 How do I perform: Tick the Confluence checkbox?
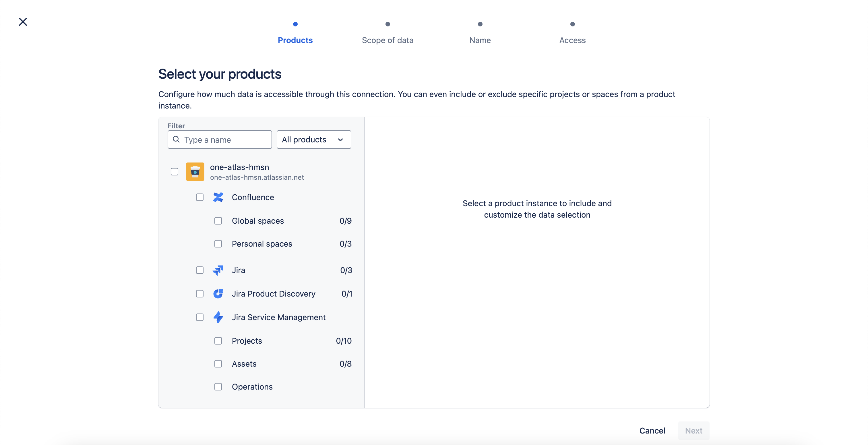tap(200, 197)
